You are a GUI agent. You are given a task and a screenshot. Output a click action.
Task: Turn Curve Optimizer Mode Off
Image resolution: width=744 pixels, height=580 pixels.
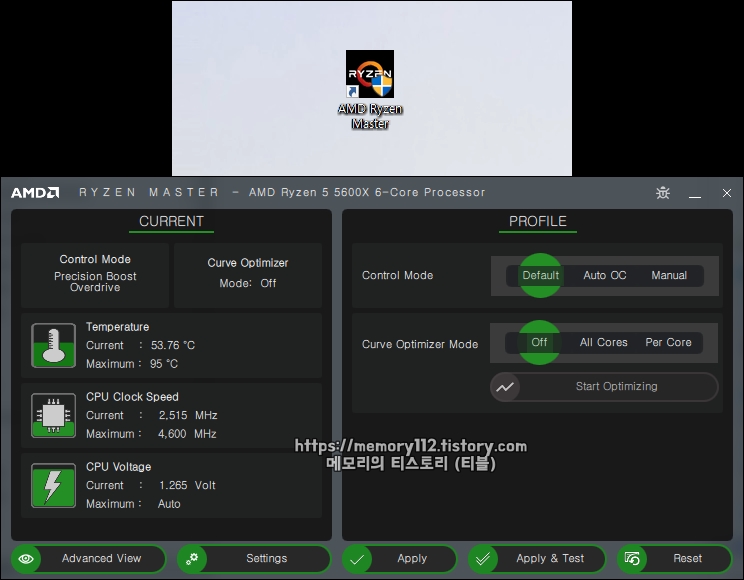click(539, 342)
